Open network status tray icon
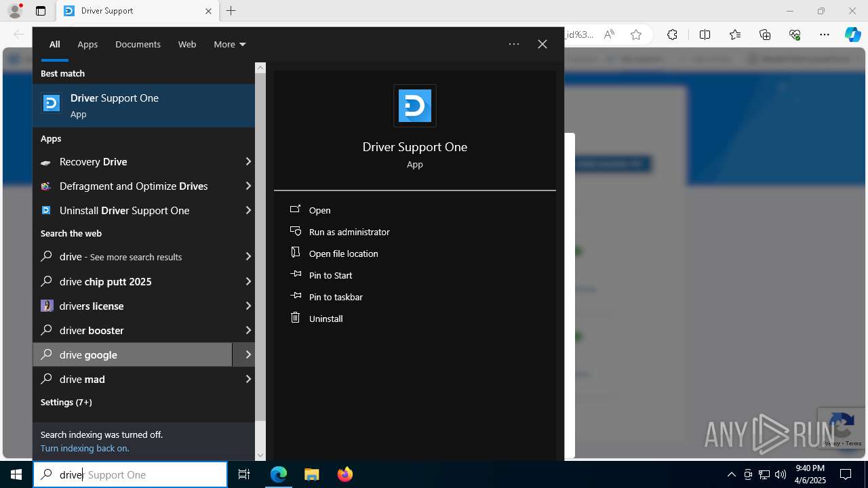The width and height of the screenshot is (868, 488). [x=764, y=474]
